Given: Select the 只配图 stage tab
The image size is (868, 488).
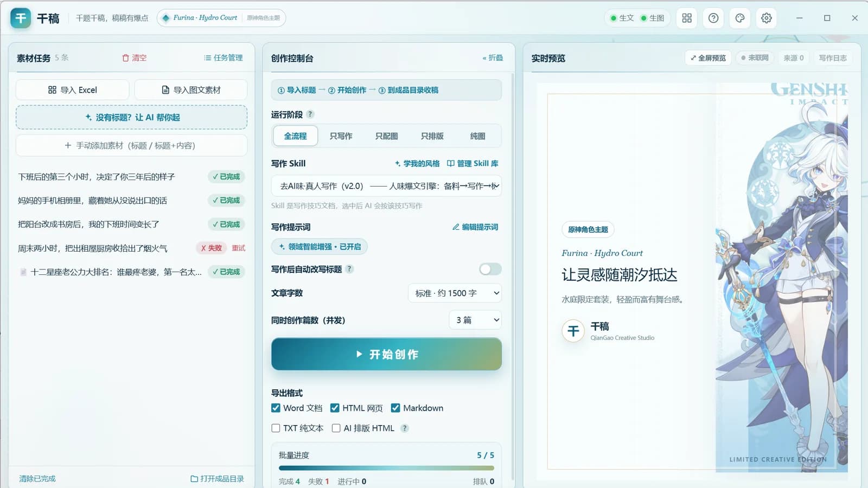Looking at the screenshot, I should pyautogui.click(x=386, y=136).
